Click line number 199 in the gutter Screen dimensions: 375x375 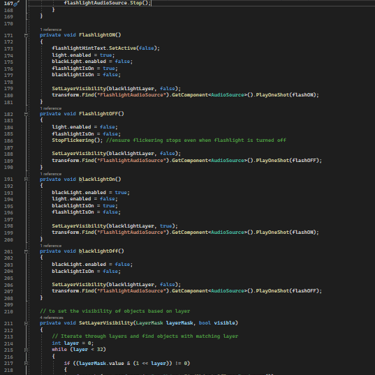click(8, 233)
